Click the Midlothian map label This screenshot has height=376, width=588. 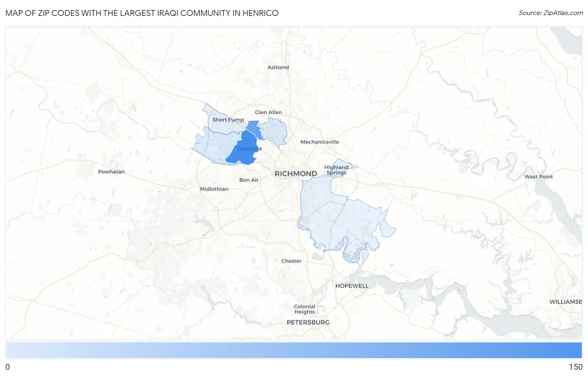[214, 189]
